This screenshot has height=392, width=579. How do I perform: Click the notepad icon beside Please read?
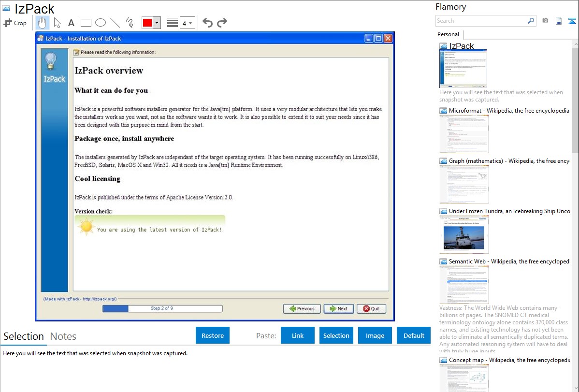click(x=76, y=52)
